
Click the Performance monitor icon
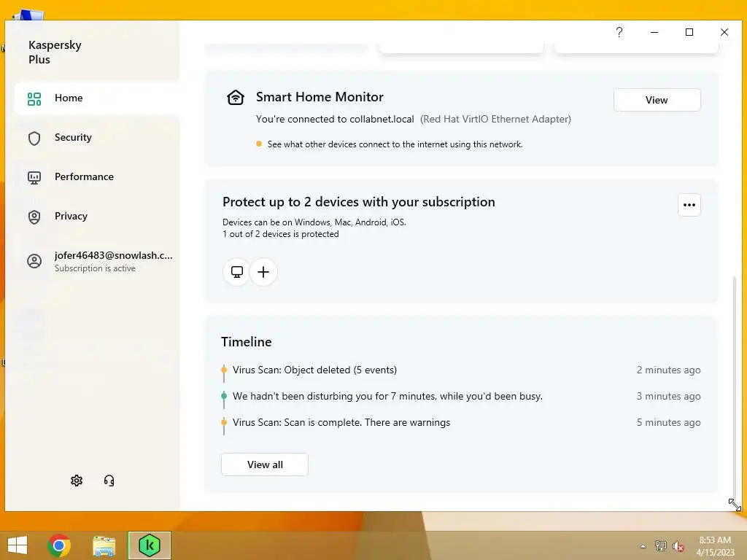click(x=34, y=178)
